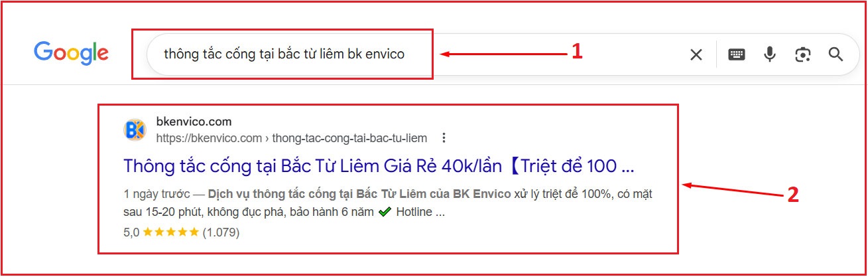Open the bkenvico.com site name
868x277 pixels.
pos(194,122)
